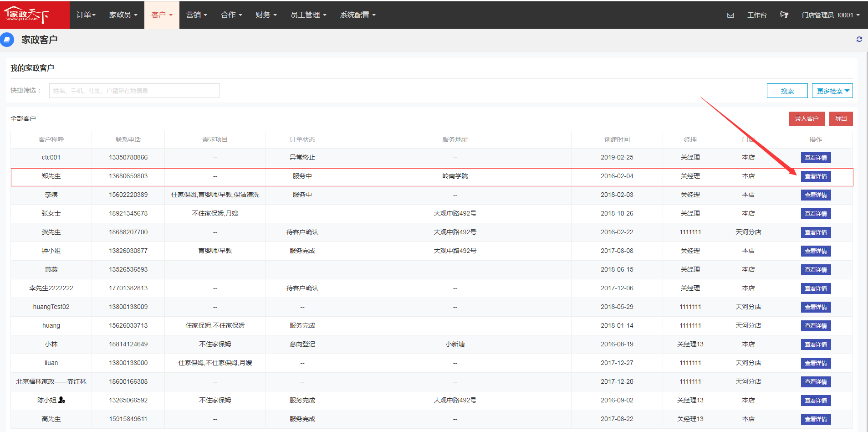
Task: Click the date 2016-02-22
Action: click(617, 232)
